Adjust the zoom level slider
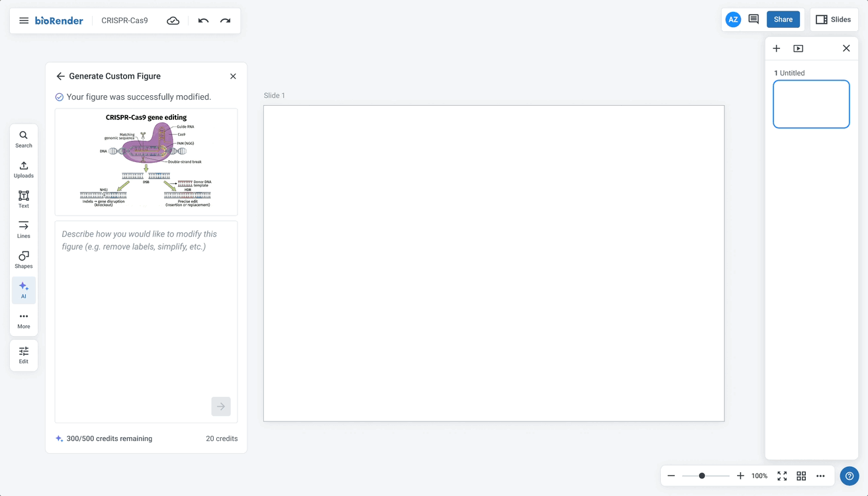 coord(703,475)
